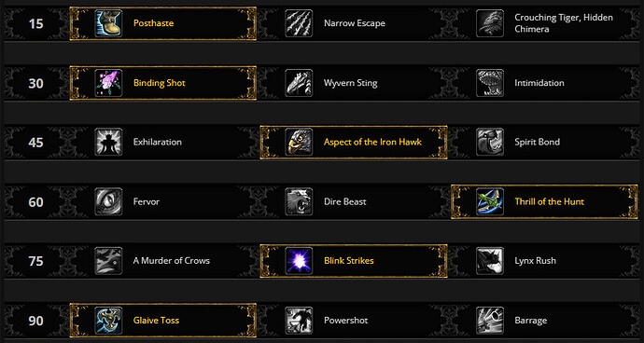Click the Binding Shot purple arrow icon

coord(108,83)
